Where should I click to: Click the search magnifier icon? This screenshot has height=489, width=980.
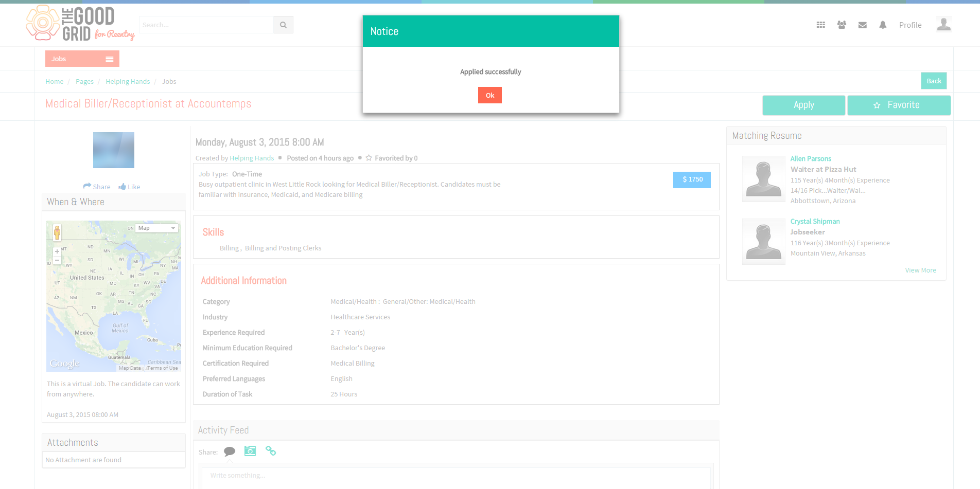pos(283,25)
